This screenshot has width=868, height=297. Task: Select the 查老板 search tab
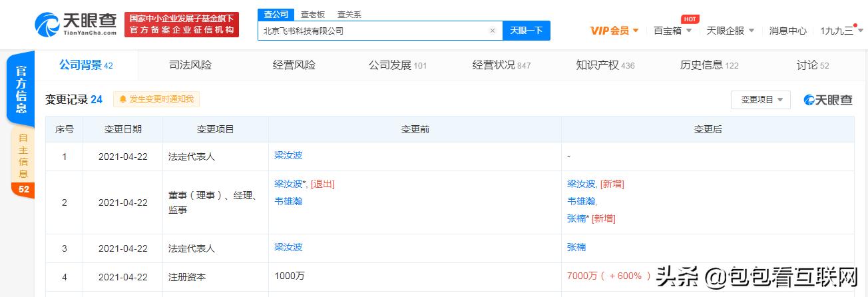click(313, 14)
